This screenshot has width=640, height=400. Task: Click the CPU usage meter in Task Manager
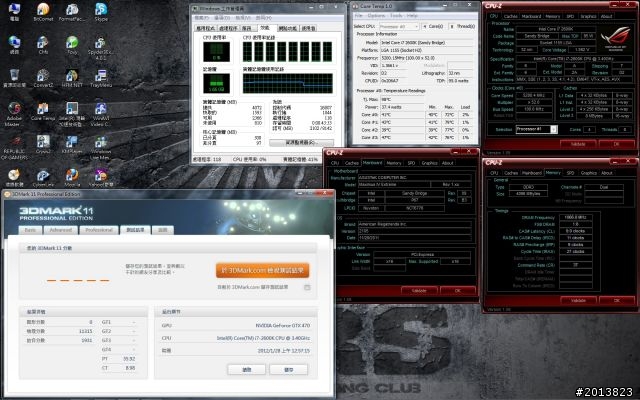pyautogui.click(x=216, y=51)
